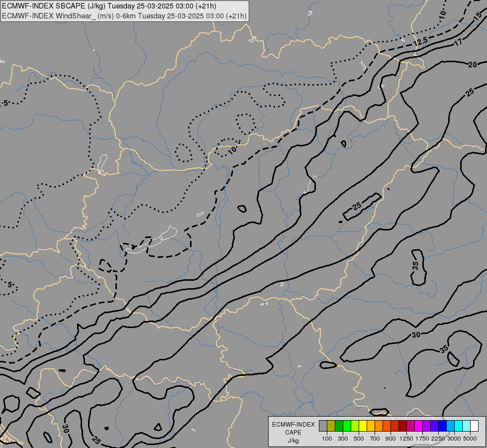Click the legend value 3000
487x448 pixels.
454,439
